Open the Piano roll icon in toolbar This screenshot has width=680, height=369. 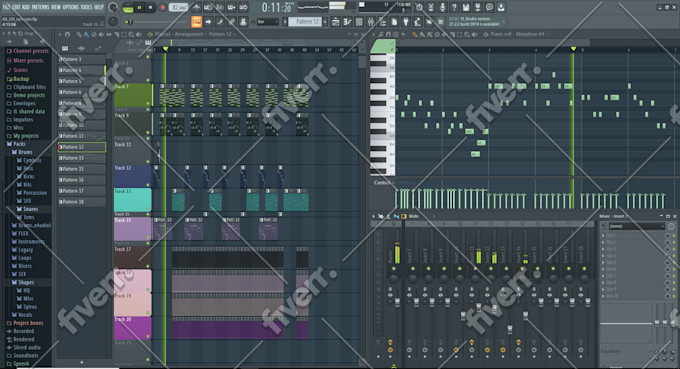tap(347, 22)
